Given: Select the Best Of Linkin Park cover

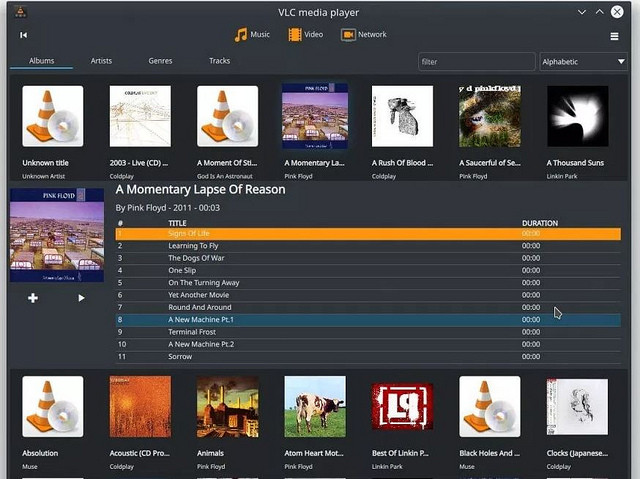Looking at the screenshot, I should point(402,406).
